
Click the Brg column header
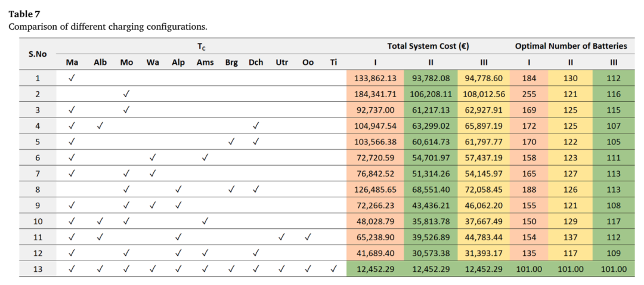(x=231, y=63)
